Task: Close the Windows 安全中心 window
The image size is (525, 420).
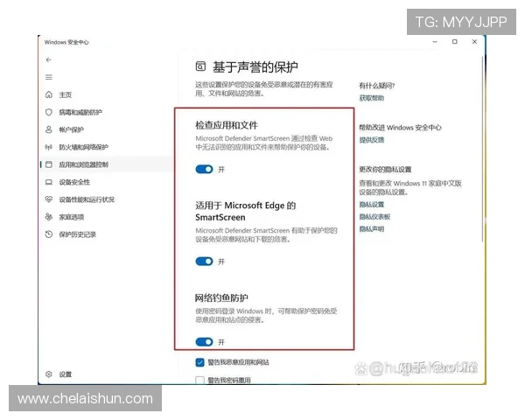Action: coord(474,42)
